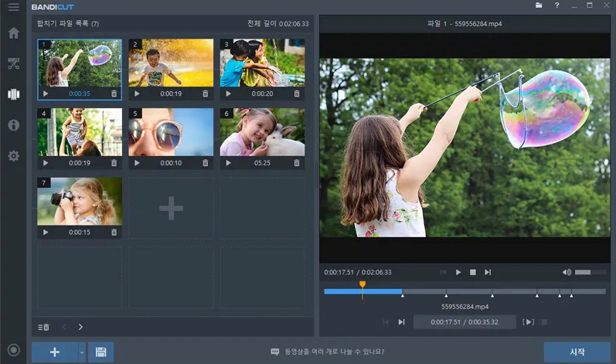This screenshot has width=616, height=364.
Task: Select Join mode icon in sidebar
Action: coord(13,94)
